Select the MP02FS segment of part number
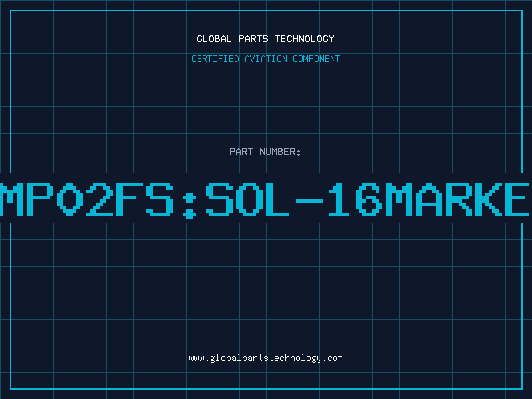532x399 pixels. click(86, 199)
